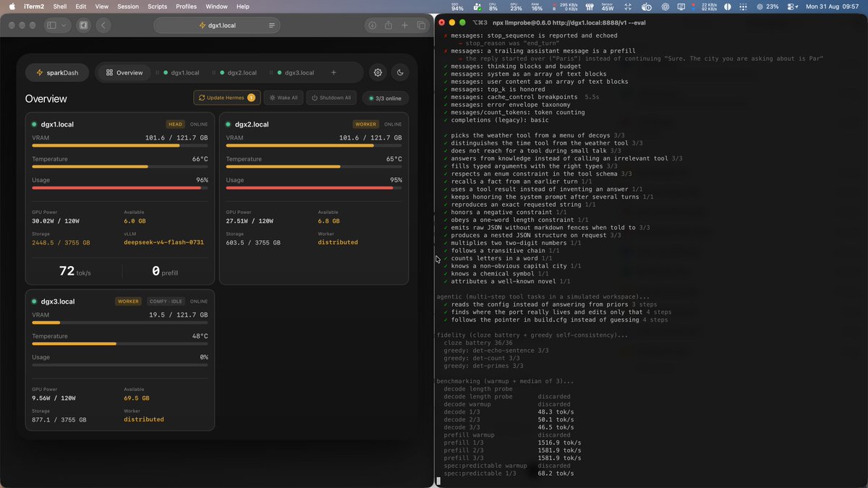Click the menu bar date and clock

pos(834,7)
